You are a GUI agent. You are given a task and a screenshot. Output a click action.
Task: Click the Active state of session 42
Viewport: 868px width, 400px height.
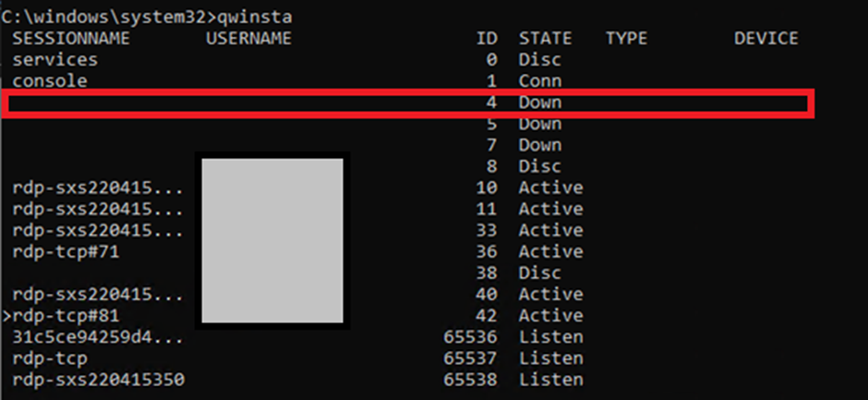pyautogui.click(x=550, y=315)
